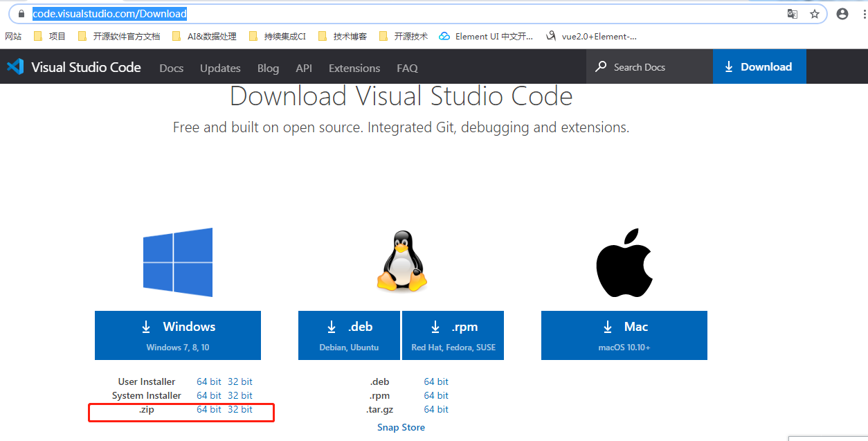Click the Mac download button
The image size is (868, 441).
pyautogui.click(x=624, y=336)
